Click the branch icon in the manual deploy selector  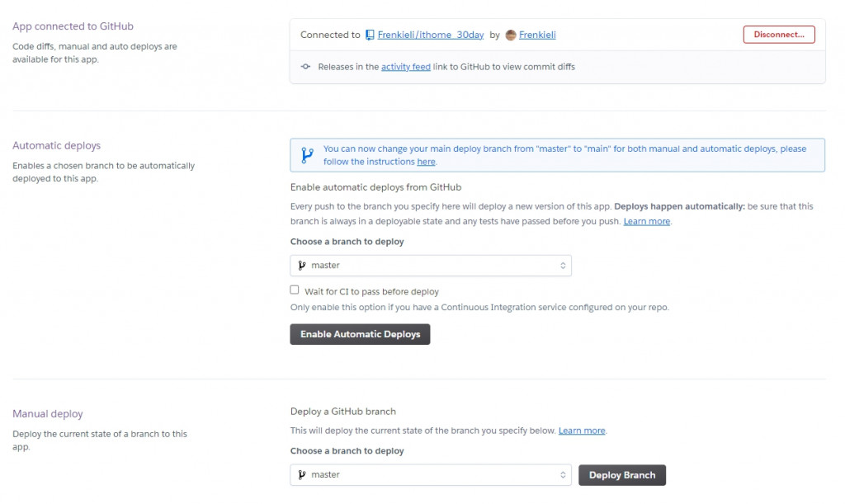pyautogui.click(x=302, y=475)
